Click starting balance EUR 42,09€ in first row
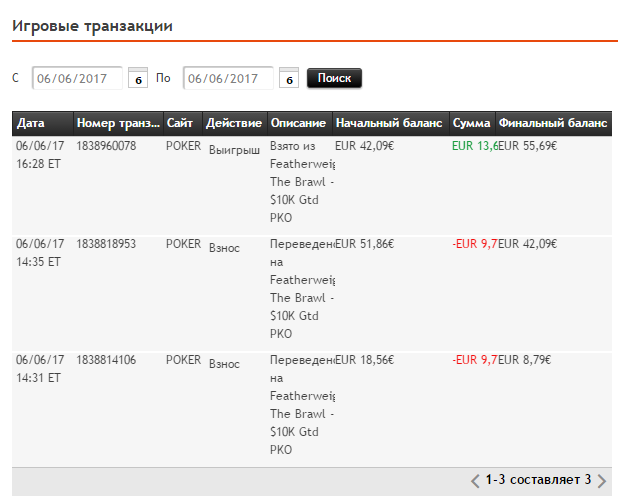618x503 pixels. click(x=365, y=146)
